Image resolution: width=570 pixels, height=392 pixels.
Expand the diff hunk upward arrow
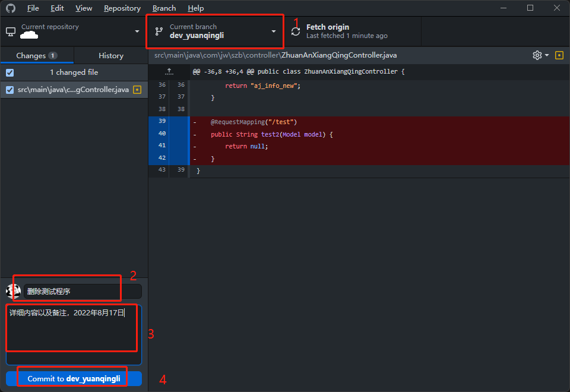pos(169,71)
